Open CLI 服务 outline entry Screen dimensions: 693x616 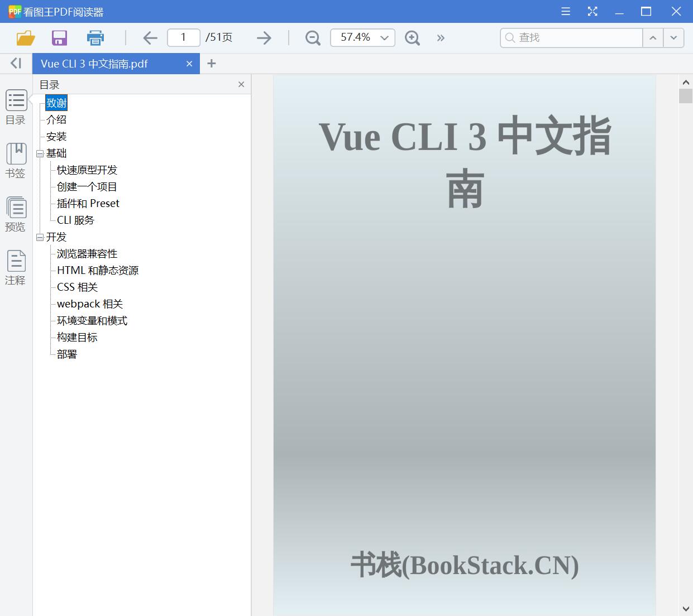76,220
